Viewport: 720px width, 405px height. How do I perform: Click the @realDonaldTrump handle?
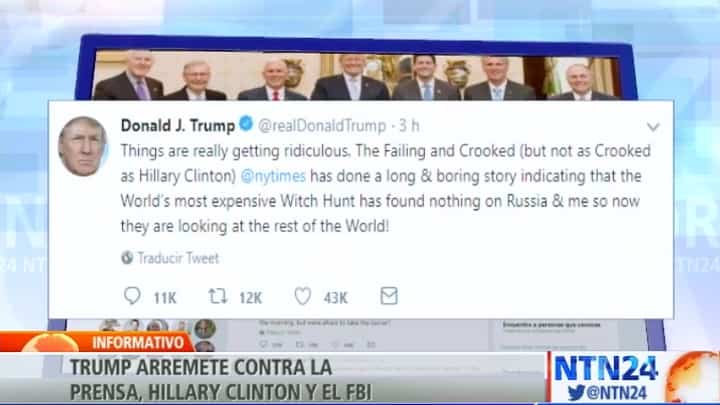[322, 126]
